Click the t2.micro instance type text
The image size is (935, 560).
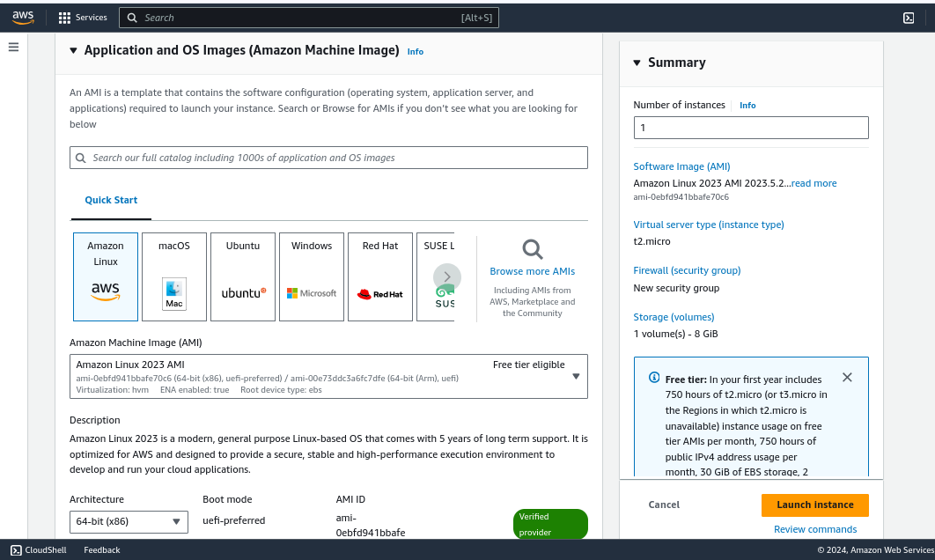(652, 241)
